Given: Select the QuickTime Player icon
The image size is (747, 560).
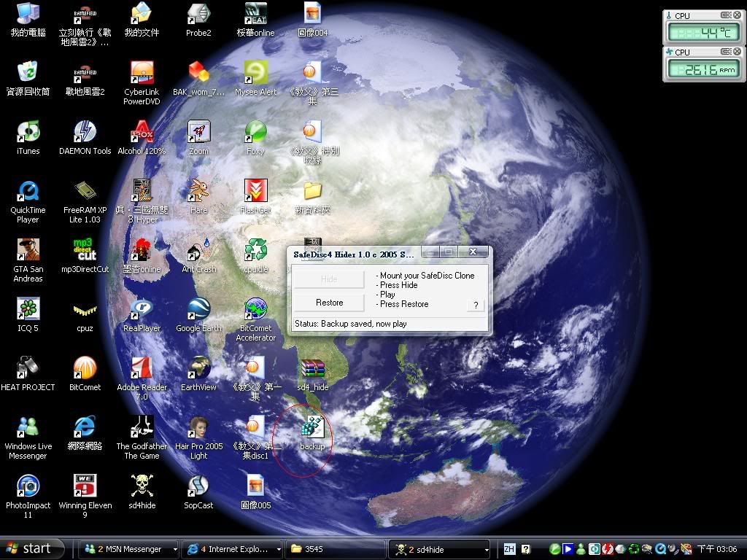Looking at the screenshot, I should tap(28, 191).
